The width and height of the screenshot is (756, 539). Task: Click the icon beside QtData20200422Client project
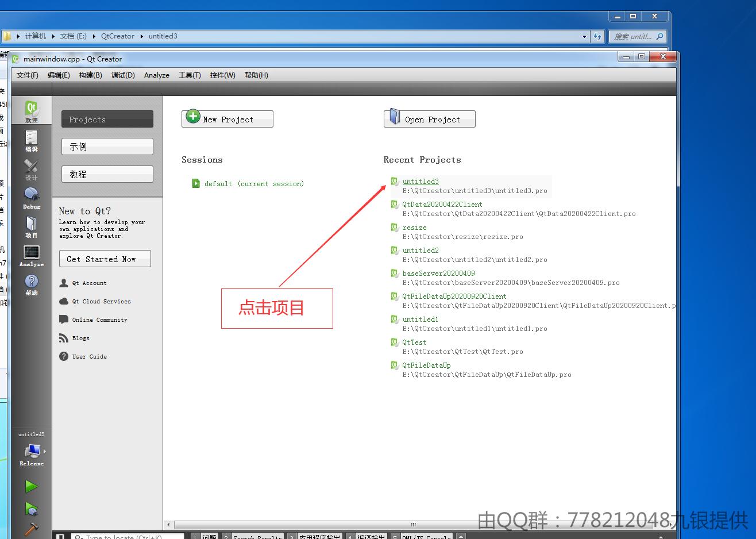pyautogui.click(x=395, y=205)
